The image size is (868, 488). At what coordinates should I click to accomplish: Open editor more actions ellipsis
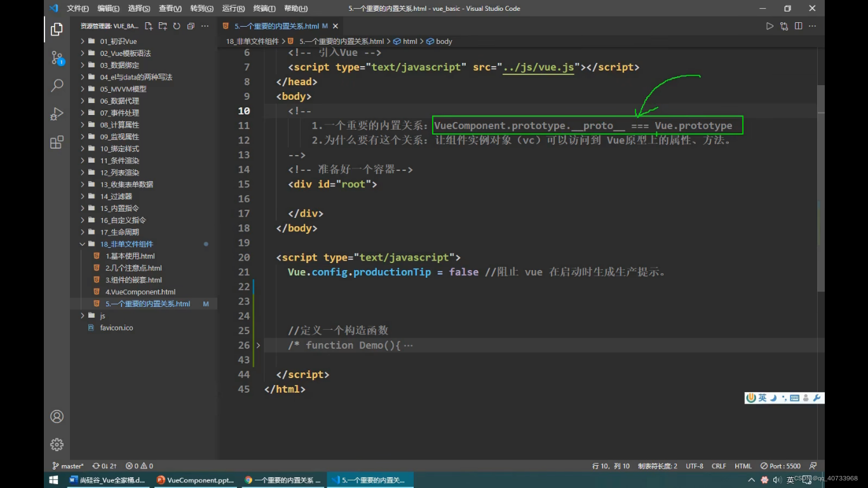tap(813, 26)
